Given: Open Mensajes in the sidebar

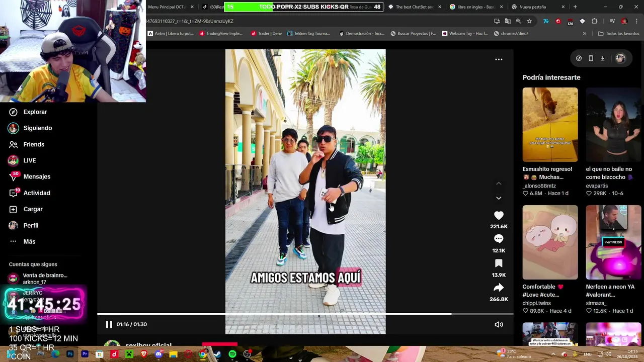Looking at the screenshot, I should 29,176.
